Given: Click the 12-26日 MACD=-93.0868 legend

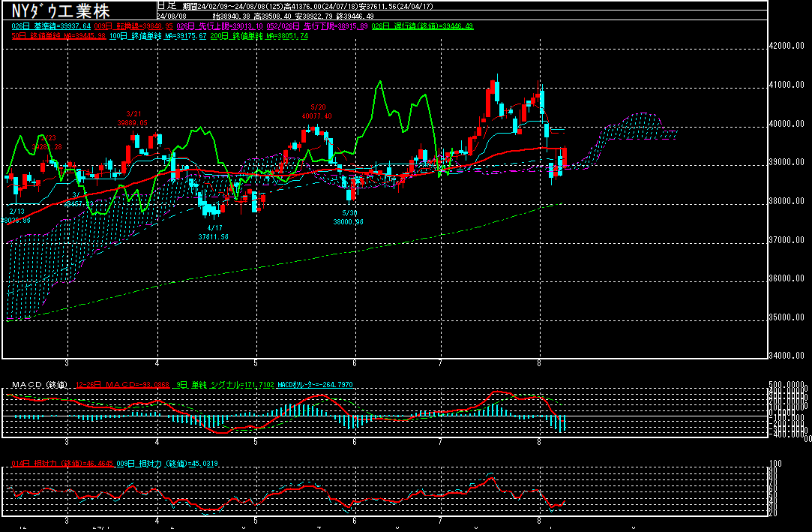Looking at the screenshot, I should coord(123,385).
